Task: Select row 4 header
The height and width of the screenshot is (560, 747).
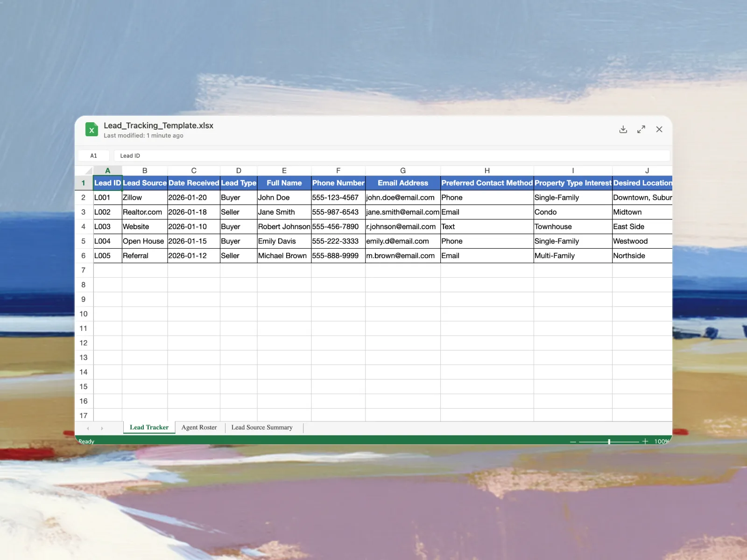Action: (84, 227)
